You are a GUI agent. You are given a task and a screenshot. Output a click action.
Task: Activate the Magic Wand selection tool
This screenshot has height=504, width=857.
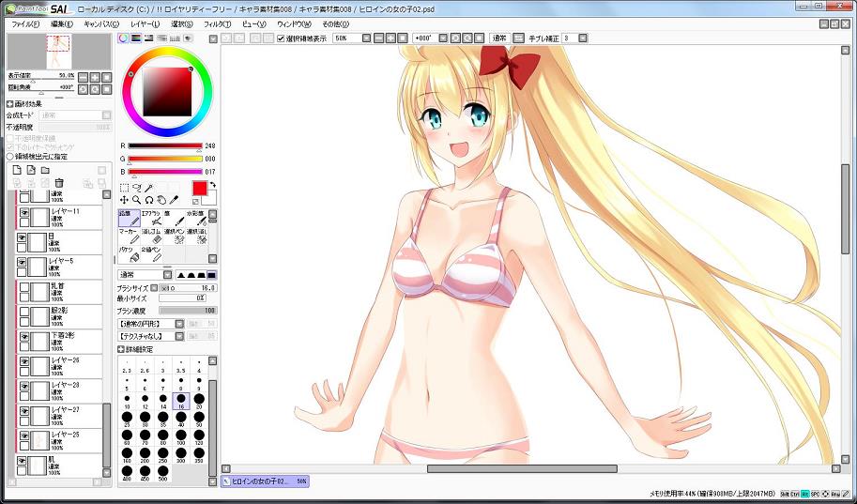(149, 188)
